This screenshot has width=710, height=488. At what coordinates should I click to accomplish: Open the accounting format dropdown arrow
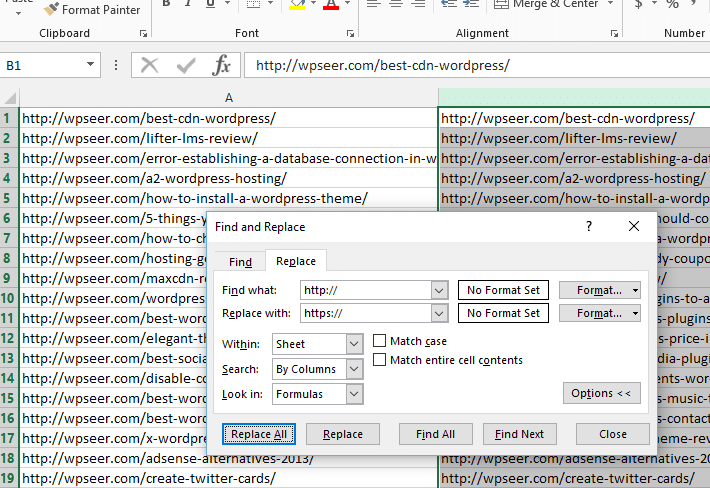(654, 4)
